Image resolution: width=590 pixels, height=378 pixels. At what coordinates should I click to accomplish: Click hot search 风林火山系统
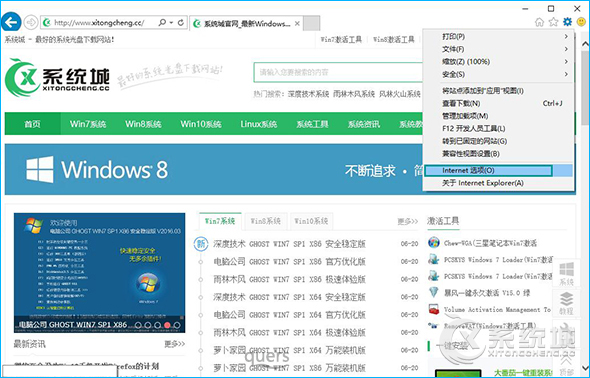pyautogui.click(x=400, y=94)
